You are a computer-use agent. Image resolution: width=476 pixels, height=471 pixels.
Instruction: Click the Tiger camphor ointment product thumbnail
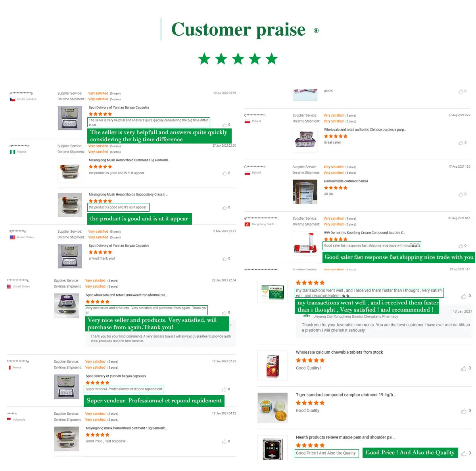coord(273,408)
